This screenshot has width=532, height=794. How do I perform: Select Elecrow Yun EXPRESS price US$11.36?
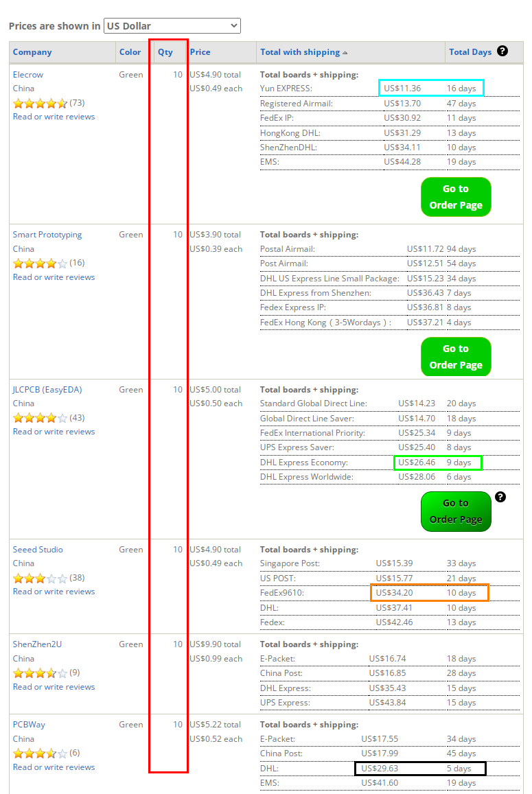pyautogui.click(x=402, y=88)
